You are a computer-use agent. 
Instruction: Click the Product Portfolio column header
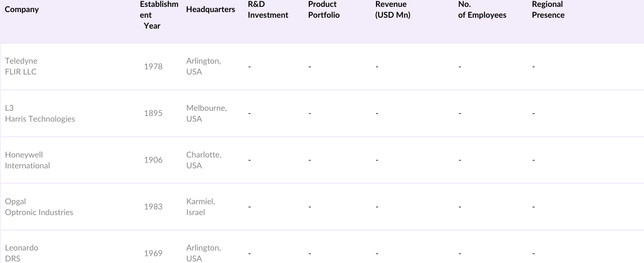click(x=324, y=10)
